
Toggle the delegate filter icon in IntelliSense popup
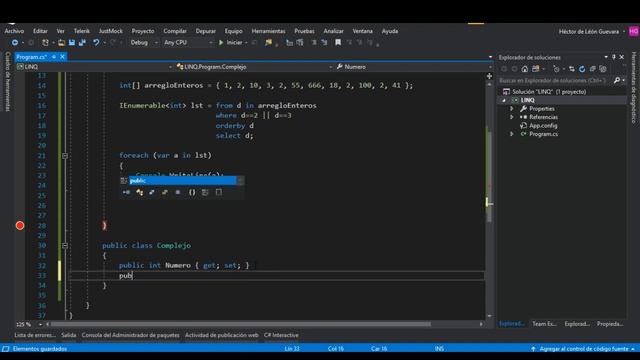click(178, 192)
